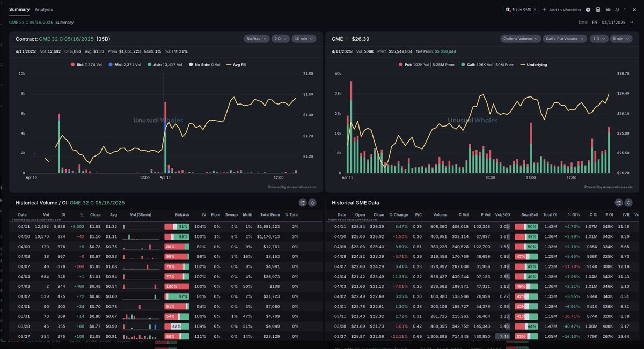This screenshot has width=644, height=349.
Task: Click total premium $1,651,223 in 04/11 row
Action: (x=268, y=227)
